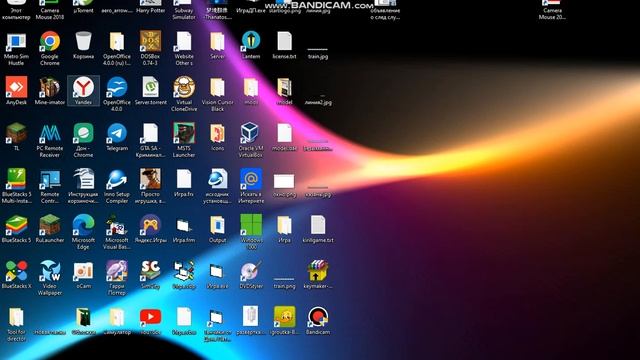Select the Инструкция document file
Viewport: 640px width, 360px height.
[x=83, y=186]
